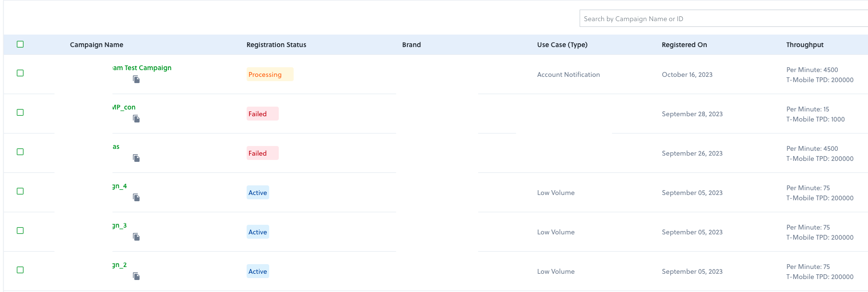Copy the ID of campaign ending gn_4
This screenshot has width=868, height=292.
[136, 197]
